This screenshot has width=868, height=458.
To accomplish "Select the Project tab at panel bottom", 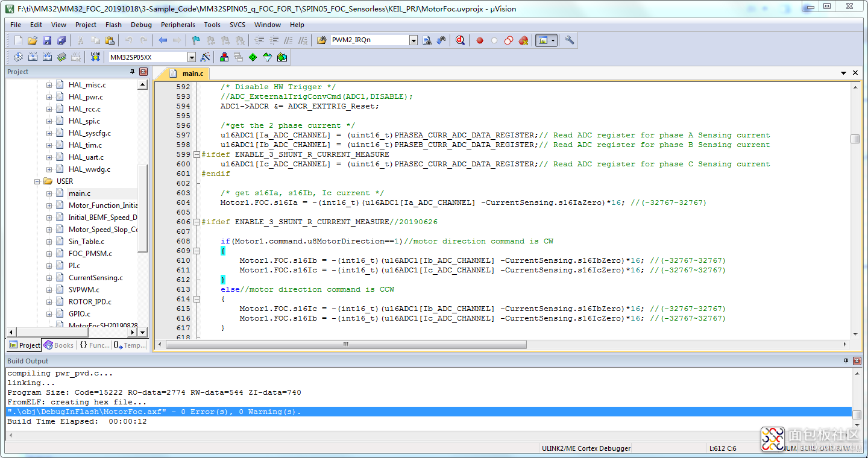I will click(25, 345).
